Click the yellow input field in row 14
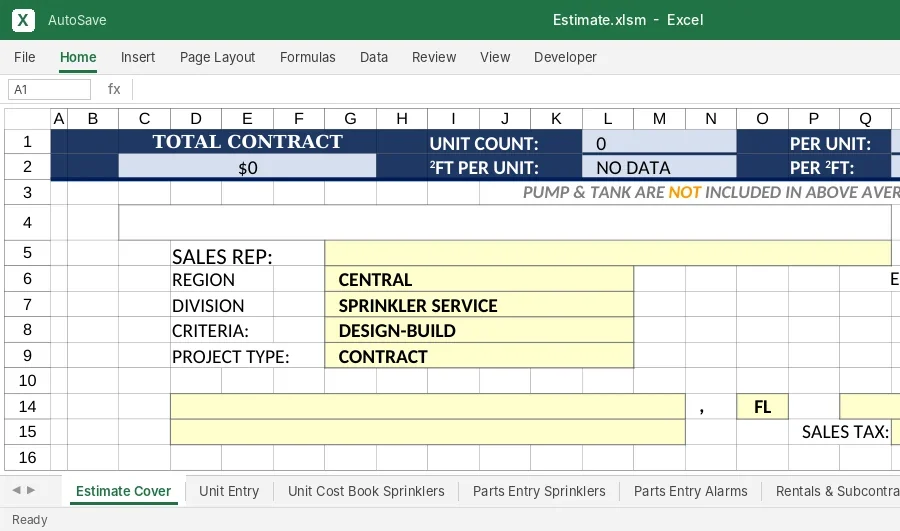The image size is (900, 531). (428, 406)
